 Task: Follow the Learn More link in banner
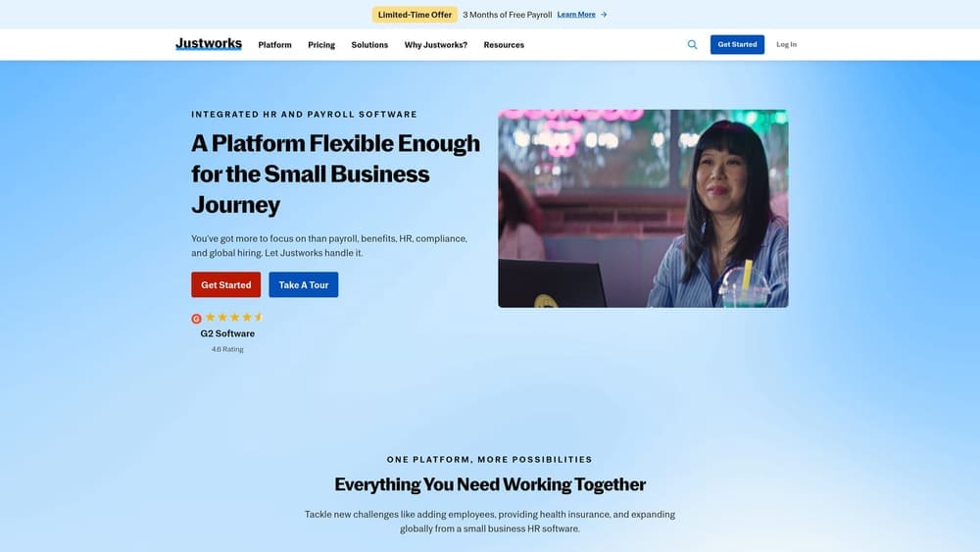pyautogui.click(x=576, y=15)
